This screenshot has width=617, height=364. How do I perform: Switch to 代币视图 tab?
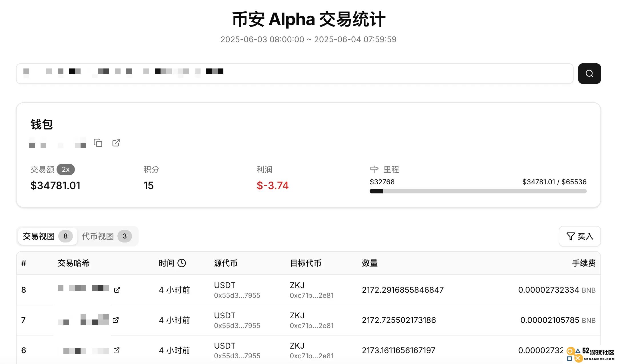(x=107, y=236)
